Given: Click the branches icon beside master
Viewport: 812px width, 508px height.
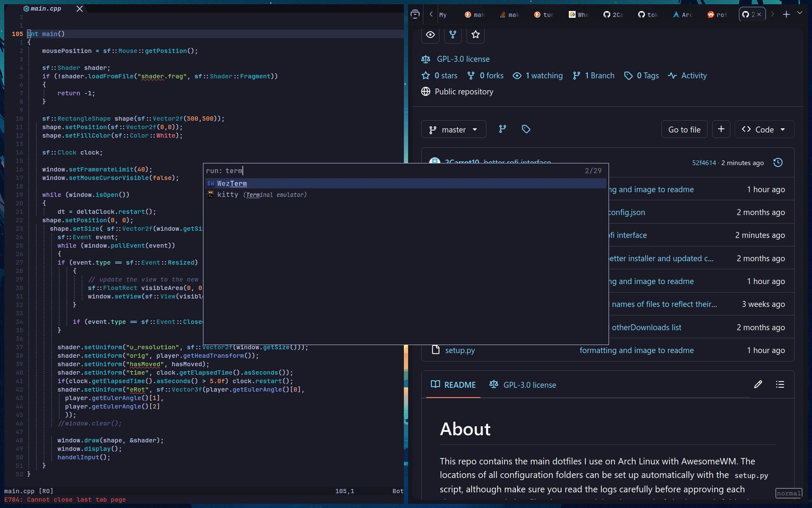Looking at the screenshot, I should tap(502, 129).
